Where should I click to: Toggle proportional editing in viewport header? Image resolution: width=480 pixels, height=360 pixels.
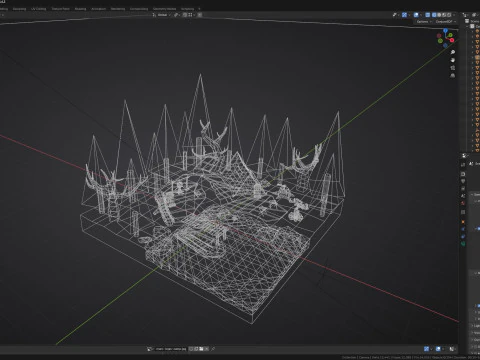[x=200, y=15]
